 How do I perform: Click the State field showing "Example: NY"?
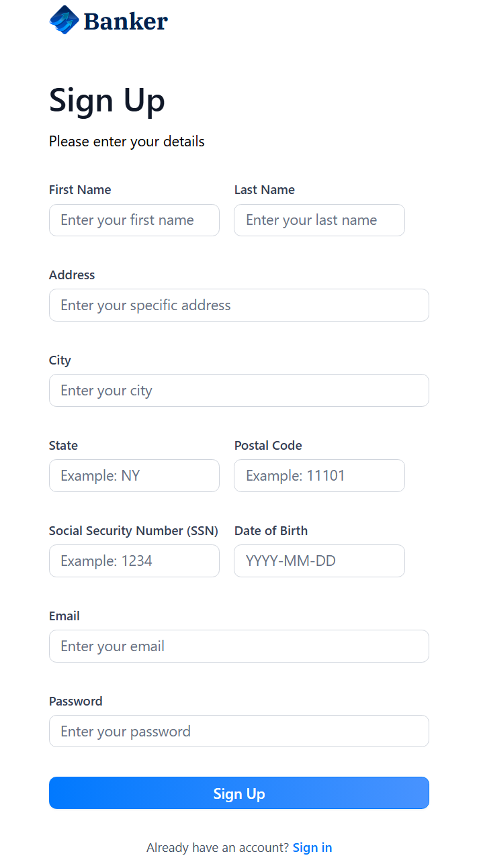pyautogui.click(x=134, y=476)
